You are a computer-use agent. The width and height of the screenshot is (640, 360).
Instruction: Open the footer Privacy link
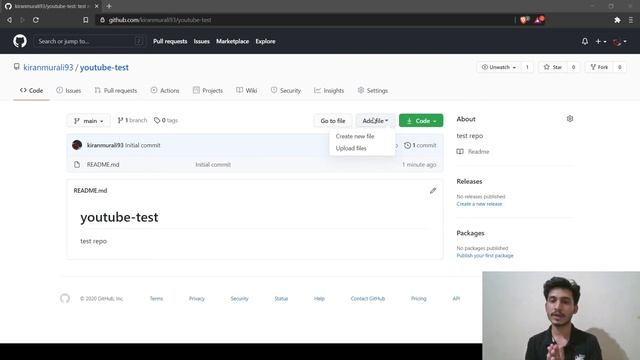tap(197, 298)
